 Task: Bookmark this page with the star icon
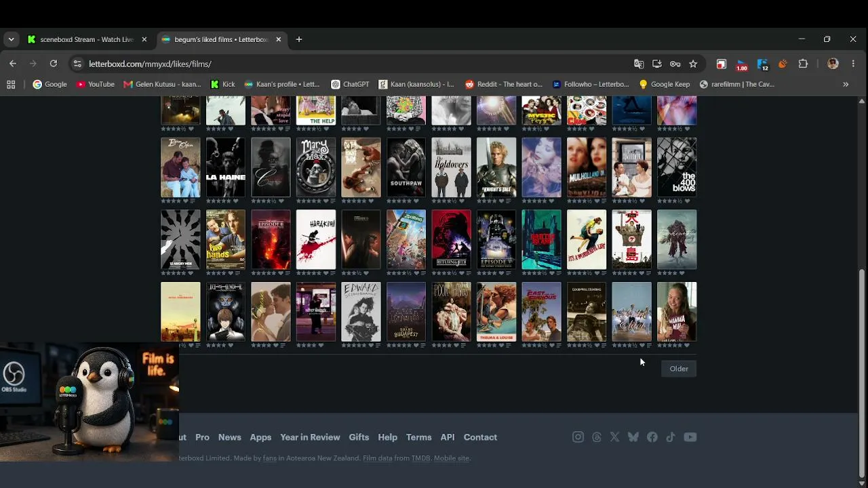pos(693,64)
